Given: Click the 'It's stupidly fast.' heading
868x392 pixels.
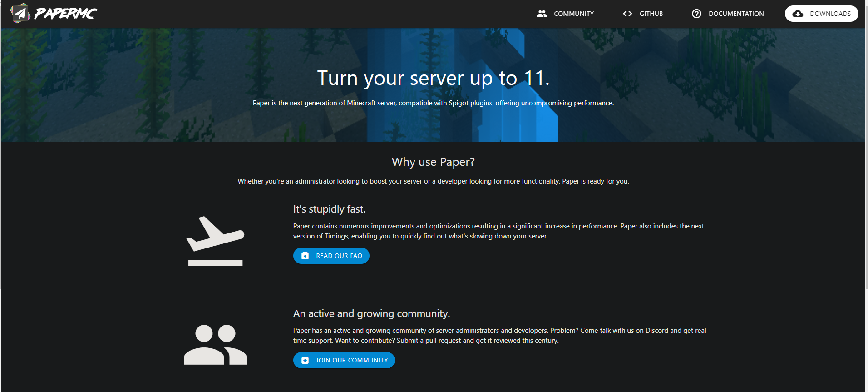Looking at the screenshot, I should pos(329,209).
